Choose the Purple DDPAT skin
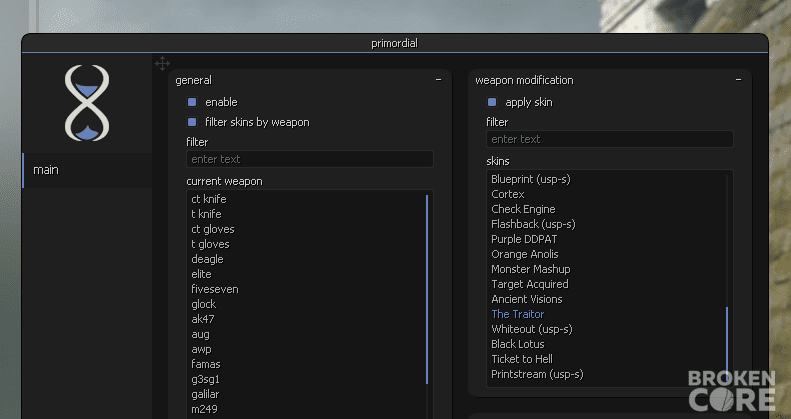The height and width of the screenshot is (419, 791). tap(524, 239)
